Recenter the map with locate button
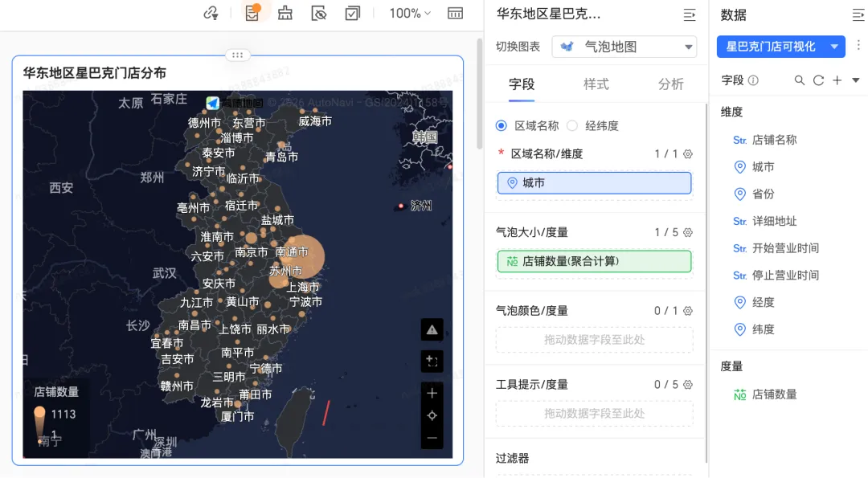Screen dimensions: 868x478 click(x=432, y=415)
